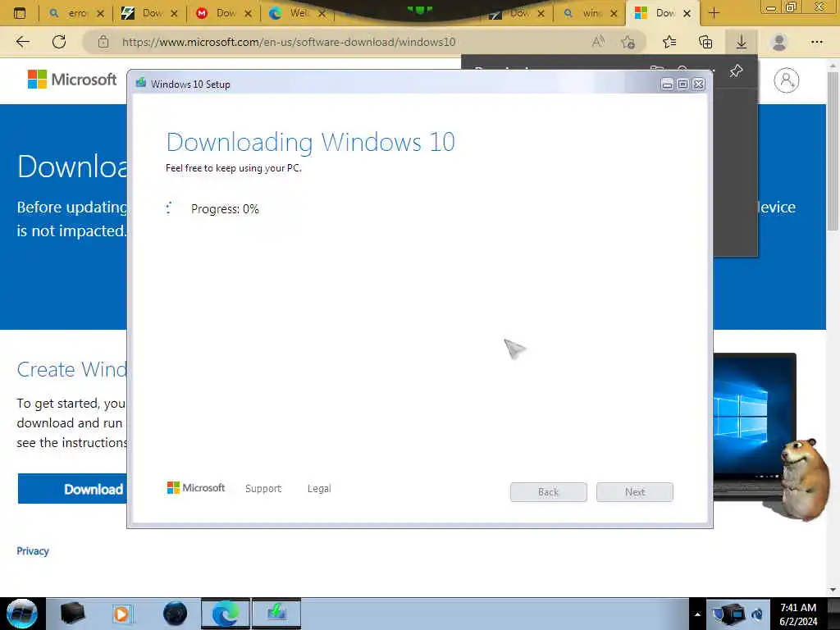Open the Collections icon in Edge toolbar
This screenshot has height=630, width=840.
click(705, 42)
